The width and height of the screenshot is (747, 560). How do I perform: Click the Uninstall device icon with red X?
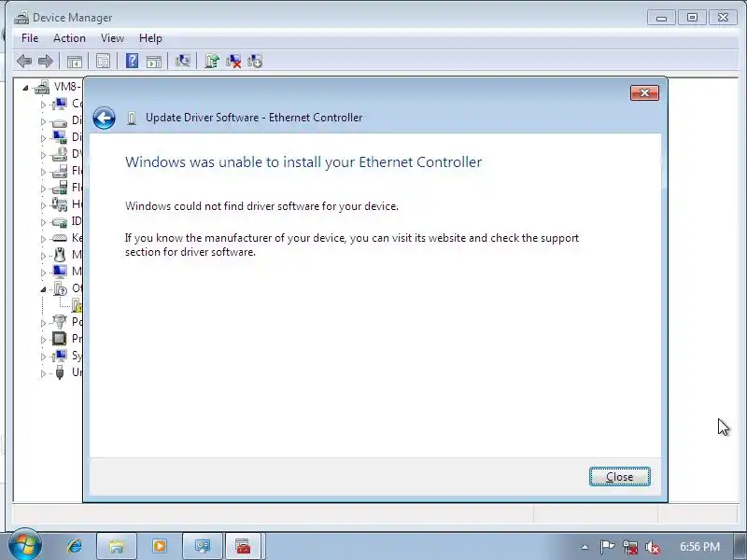[x=233, y=61]
